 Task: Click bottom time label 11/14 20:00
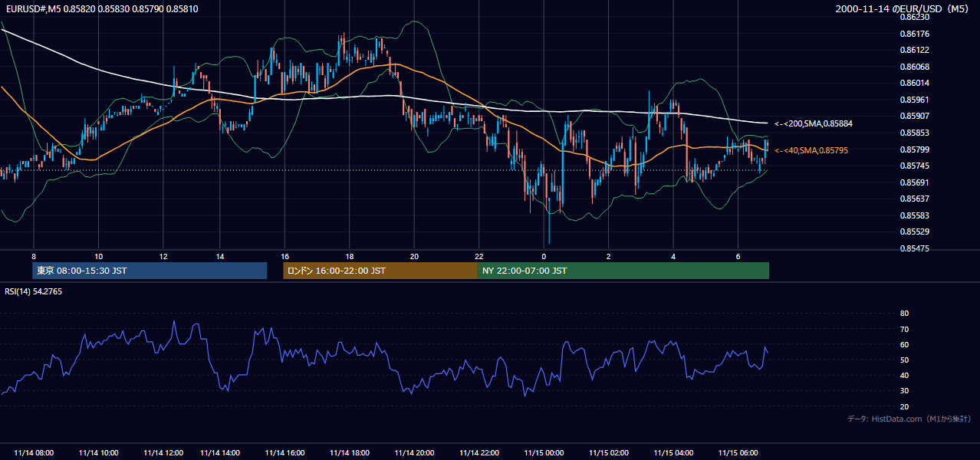coord(414,453)
